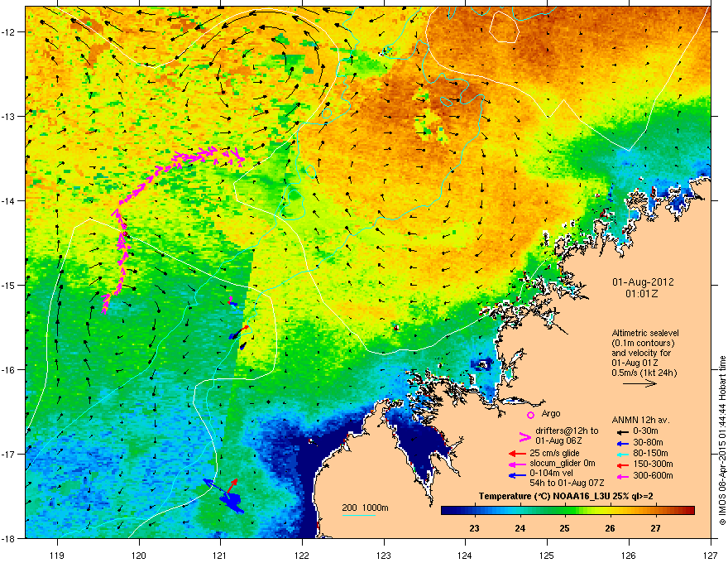Click the ANMN 12h av. heading
The width and height of the screenshot is (728, 563).
click(x=640, y=421)
